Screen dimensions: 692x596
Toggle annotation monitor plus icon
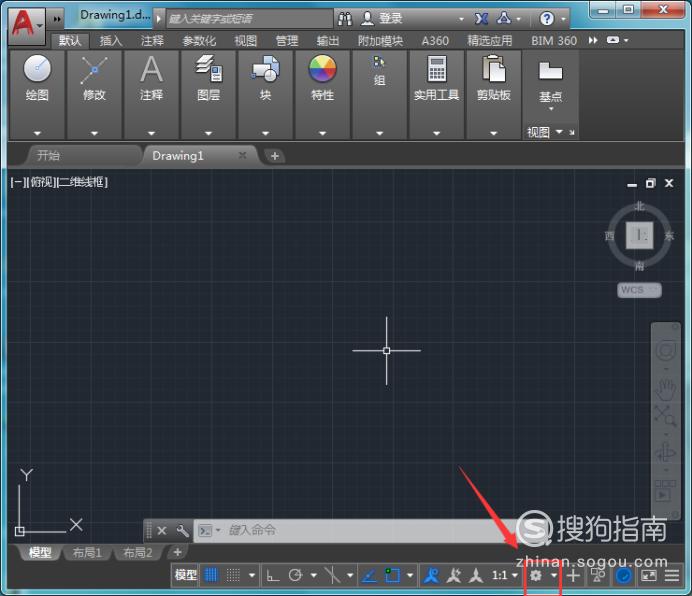click(573, 575)
